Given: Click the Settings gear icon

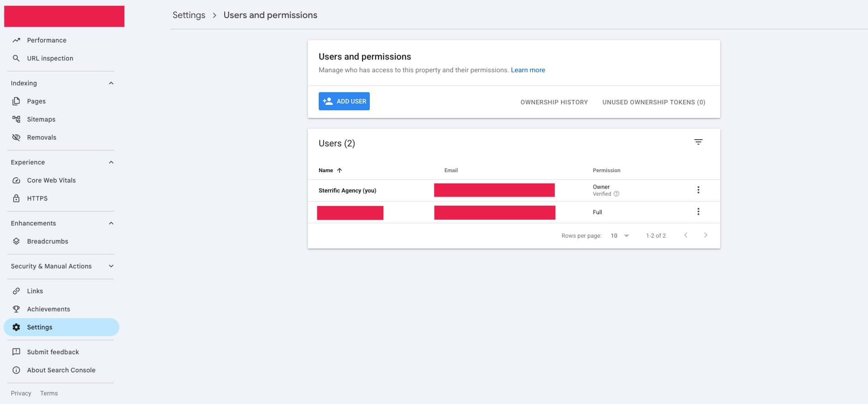Looking at the screenshot, I should pyautogui.click(x=16, y=327).
